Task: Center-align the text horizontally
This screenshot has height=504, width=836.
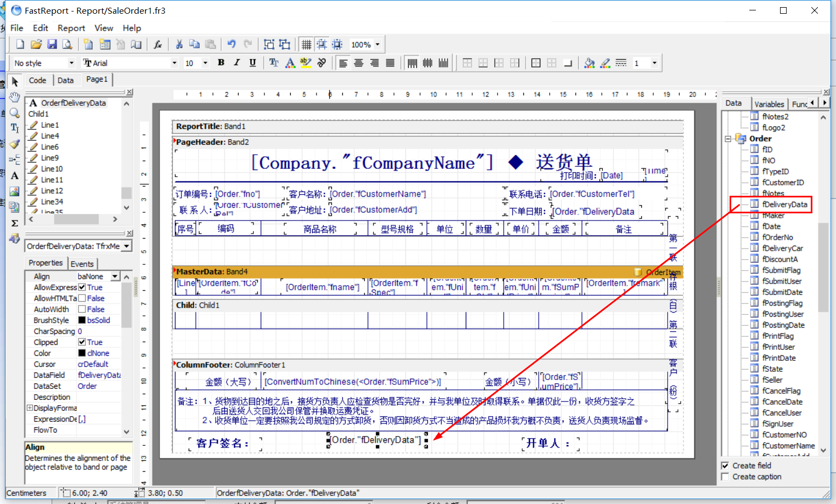Action: pyautogui.click(x=359, y=63)
